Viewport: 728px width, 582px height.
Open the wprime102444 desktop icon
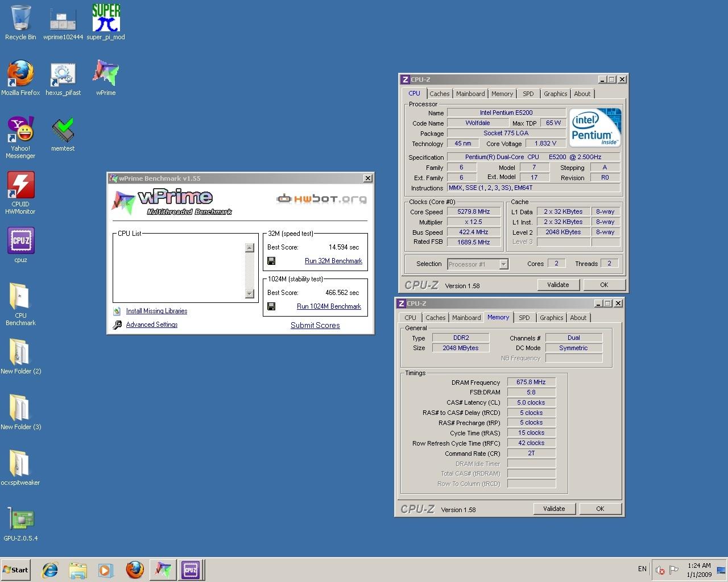click(63, 23)
